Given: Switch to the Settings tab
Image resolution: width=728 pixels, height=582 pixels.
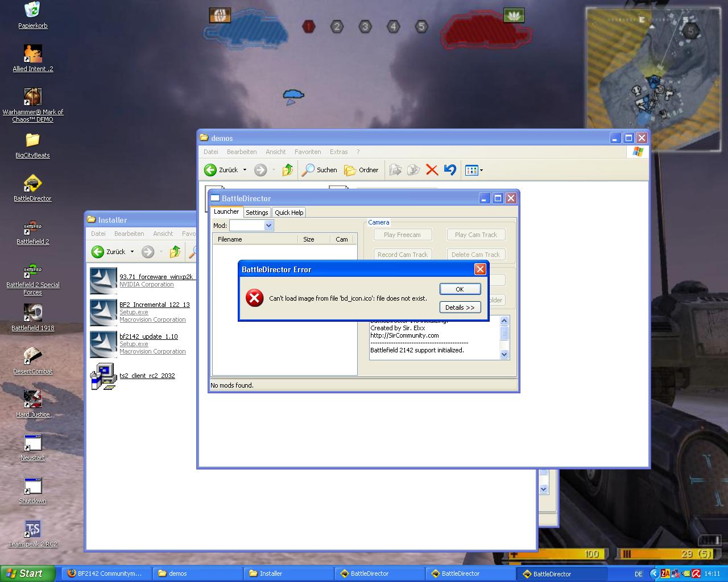Looking at the screenshot, I should point(257,212).
